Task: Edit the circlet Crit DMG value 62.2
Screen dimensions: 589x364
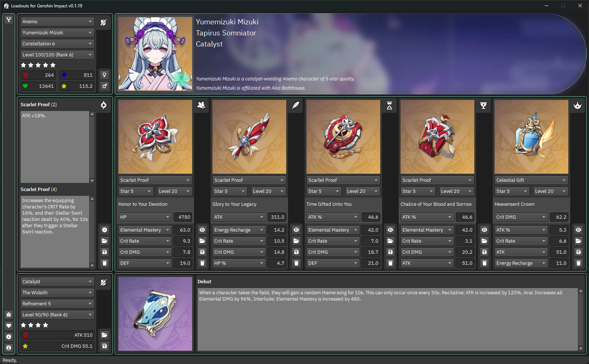Action: pos(559,217)
